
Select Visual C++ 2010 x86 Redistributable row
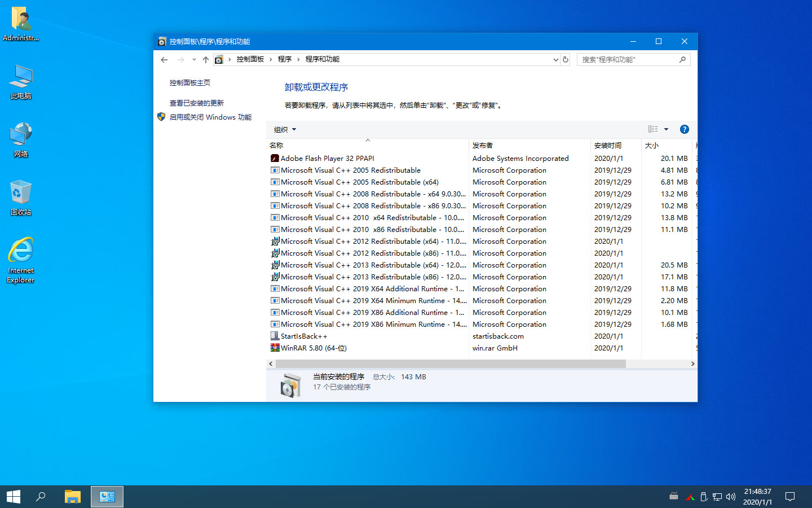tap(482, 230)
